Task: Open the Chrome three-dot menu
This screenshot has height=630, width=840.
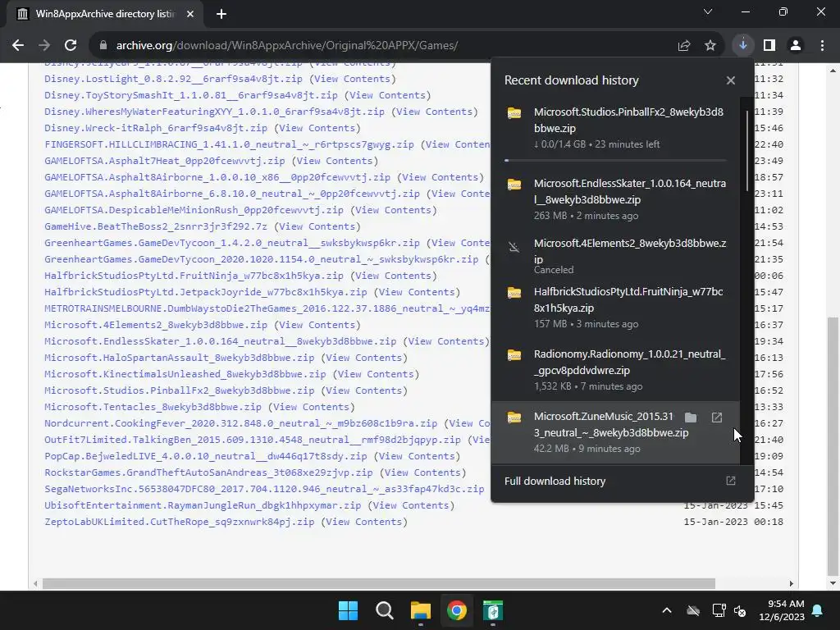Action: point(822,46)
